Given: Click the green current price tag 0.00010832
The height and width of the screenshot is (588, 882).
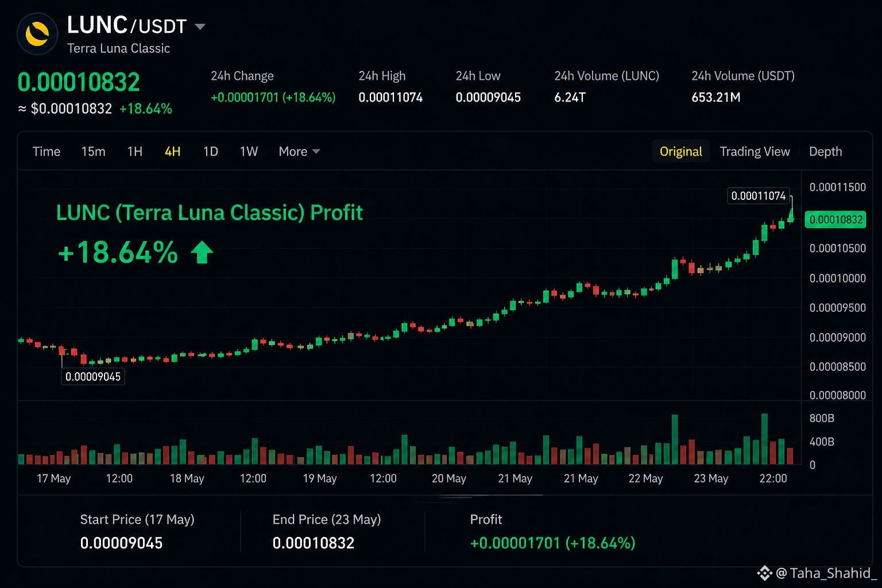Looking at the screenshot, I should pos(835,219).
